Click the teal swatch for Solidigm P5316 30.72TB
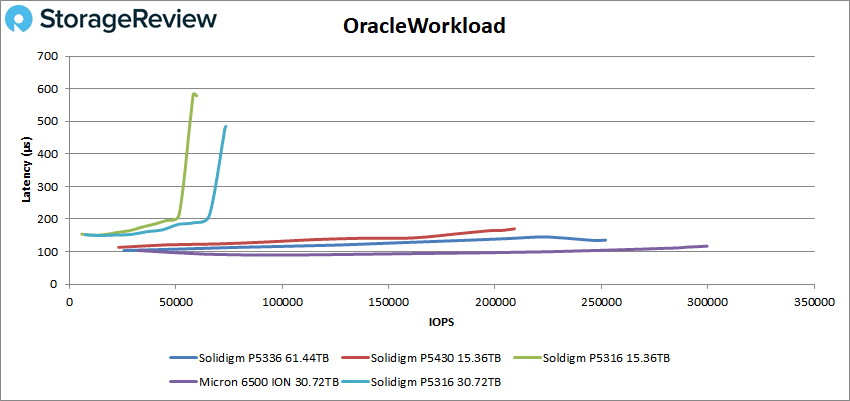This screenshot has height=401, width=850. [356, 382]
